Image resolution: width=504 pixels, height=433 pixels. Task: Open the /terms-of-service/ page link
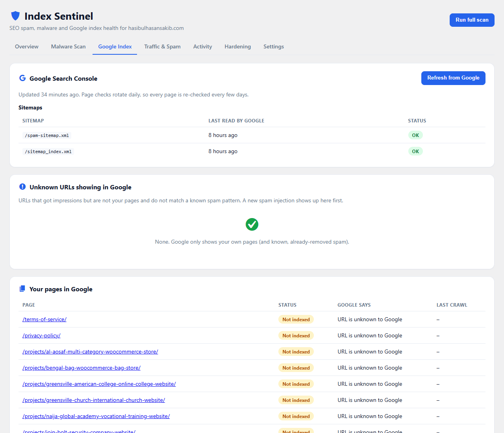point(44,319)
